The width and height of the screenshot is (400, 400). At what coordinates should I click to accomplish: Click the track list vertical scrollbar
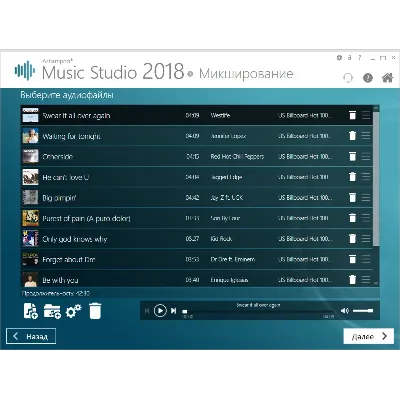[x=376, y=178]
